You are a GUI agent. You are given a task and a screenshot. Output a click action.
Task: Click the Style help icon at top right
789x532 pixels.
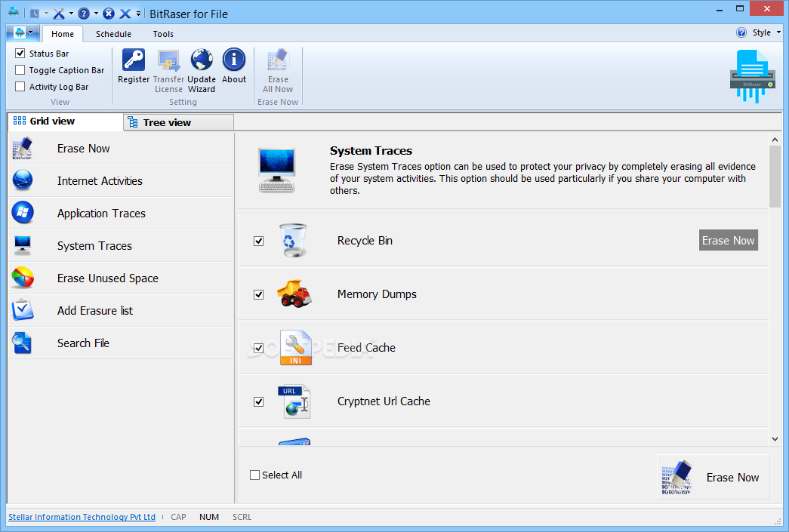point(741,32)
